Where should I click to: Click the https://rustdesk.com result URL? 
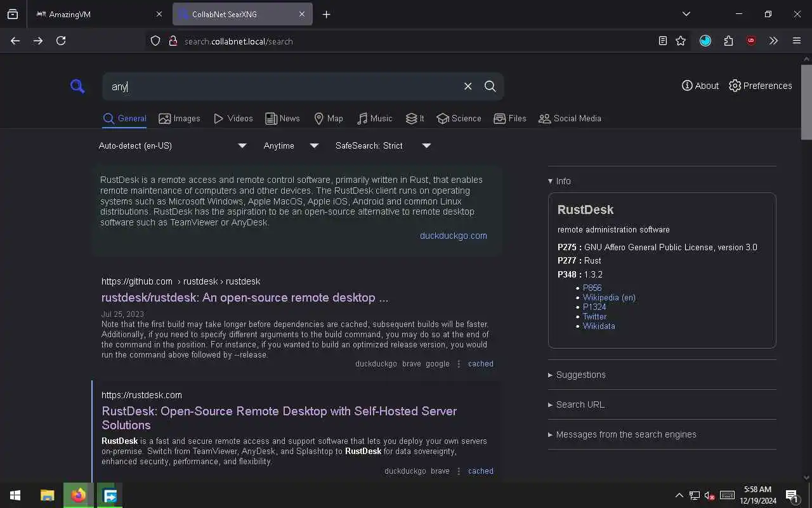pos(141,395)
